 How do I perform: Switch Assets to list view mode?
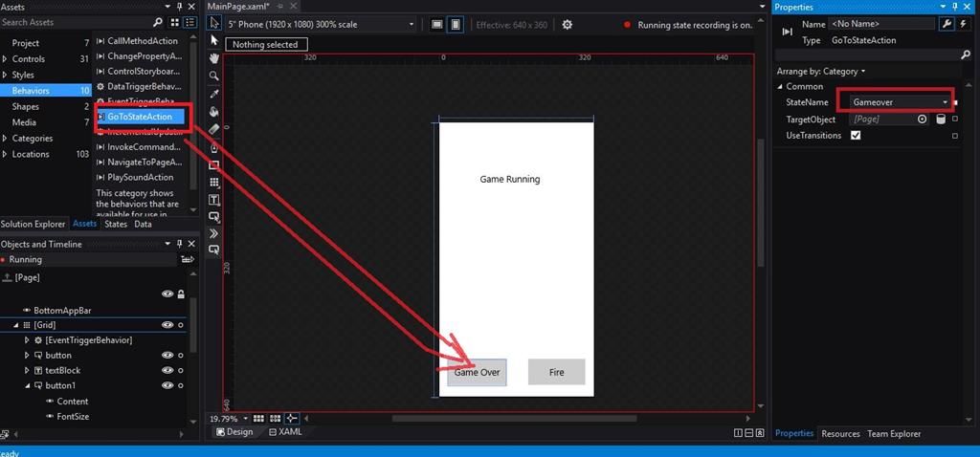pos(190,23)
